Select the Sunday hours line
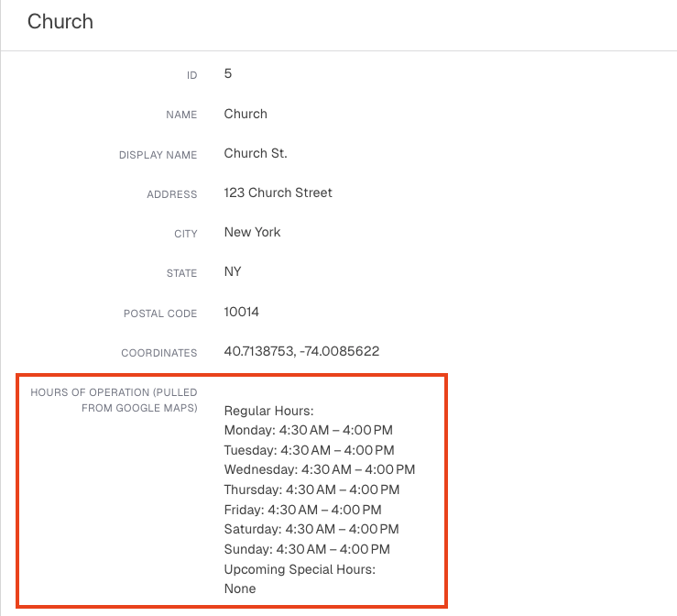The height and width of the screenshot is (616, 677). click(307, 549)
